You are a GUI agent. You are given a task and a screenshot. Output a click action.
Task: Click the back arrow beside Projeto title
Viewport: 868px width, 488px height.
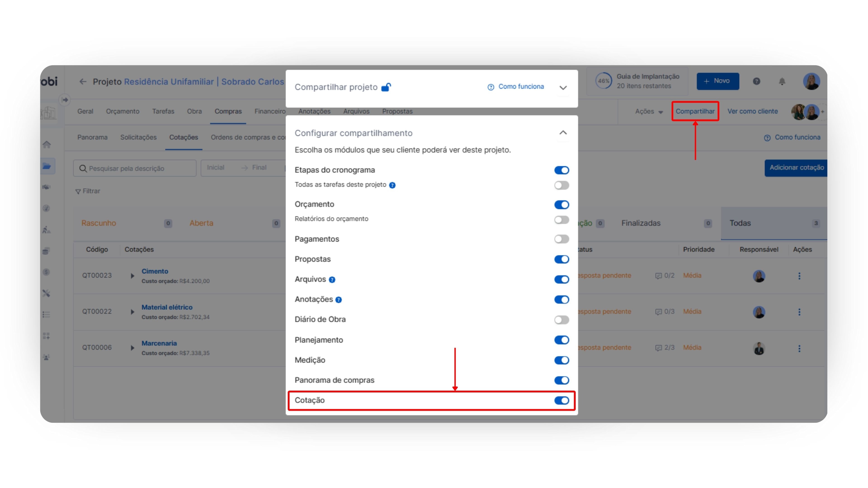click(x=83, y=82)
